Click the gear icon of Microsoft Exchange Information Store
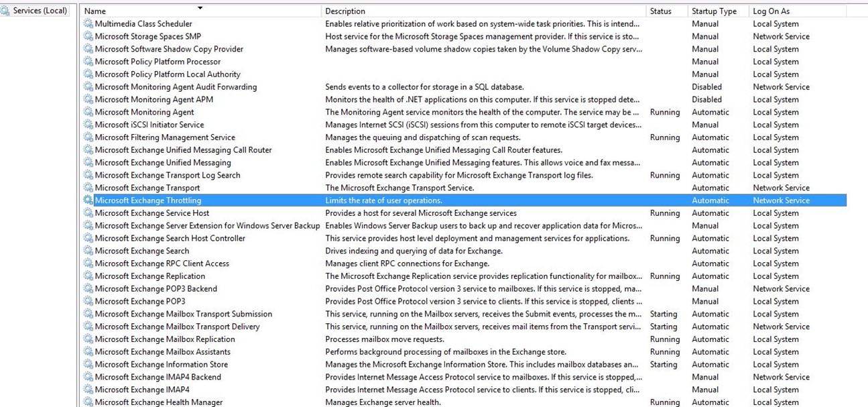This screenshot has height=407, width=868. [88, 364]
